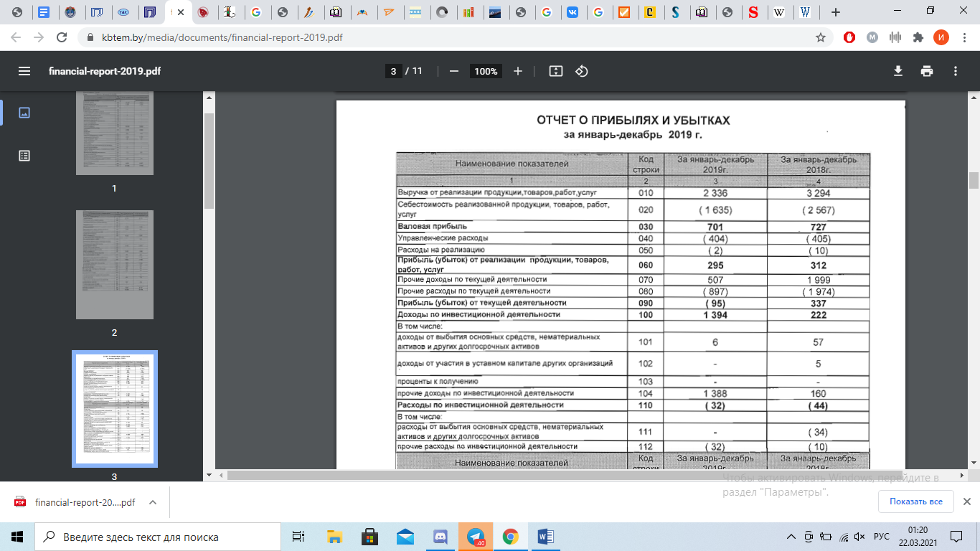Open the grey M extension icon
This screenshot has width=980, height=551.
(x=872, y=37)
